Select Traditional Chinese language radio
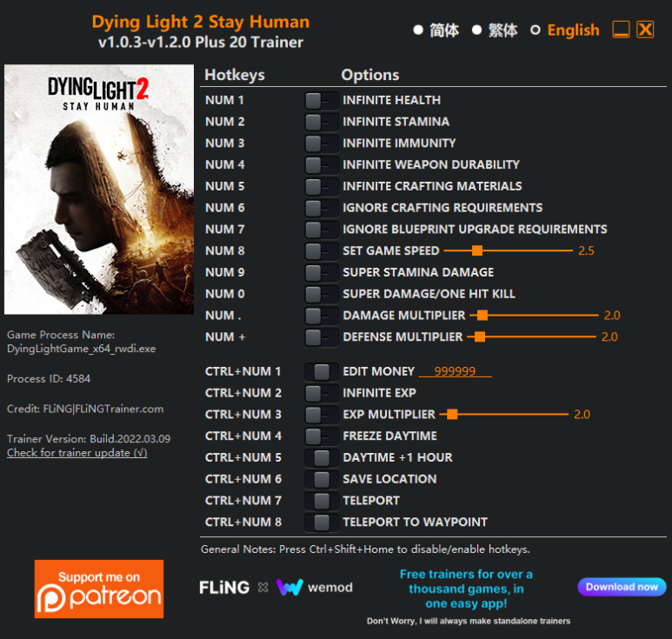 point(476,30)
